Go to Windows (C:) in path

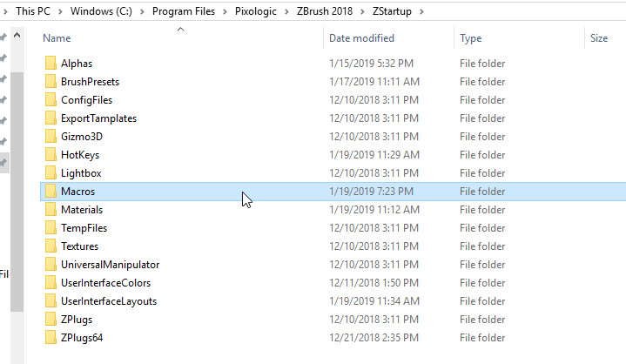[x=101, y=11]
